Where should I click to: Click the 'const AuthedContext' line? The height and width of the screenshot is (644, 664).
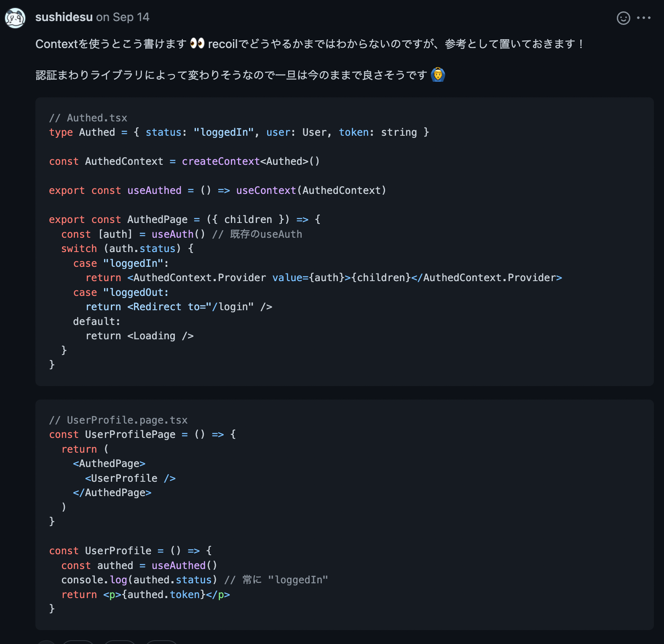coord(185,161)
